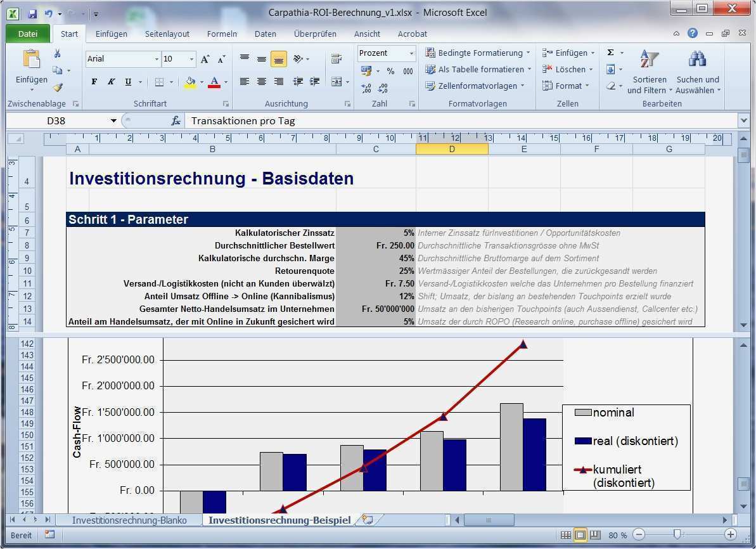
Task: Click the increase font size icon
Action: tap(205, 59)
